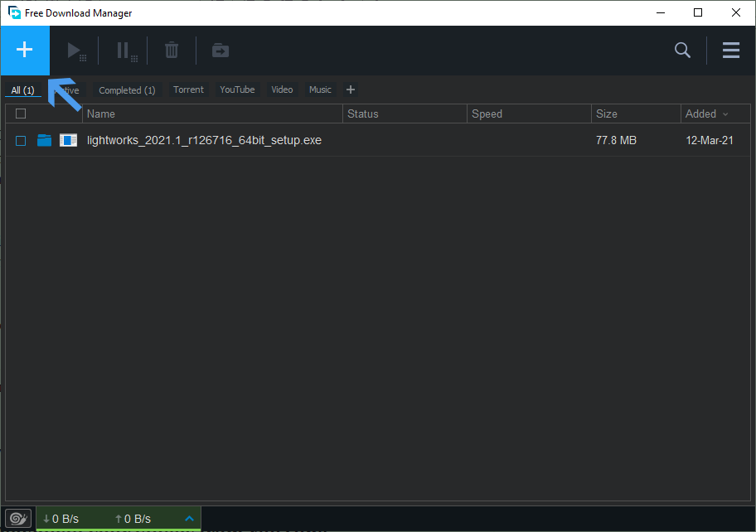The image size is (756, 532).
Task: Check the lightworks download row checkbox
Action: (x=21, y=141)
